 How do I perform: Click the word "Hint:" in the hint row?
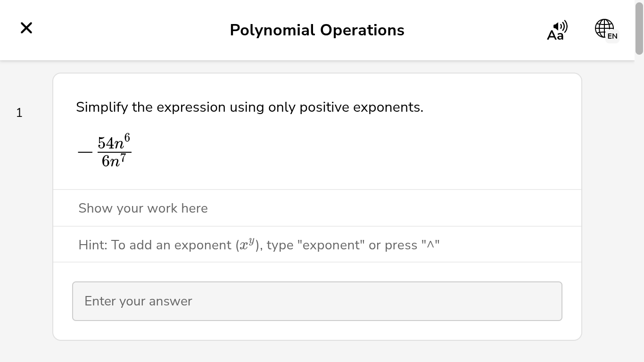pyautogui.click(x=93, y=245)
